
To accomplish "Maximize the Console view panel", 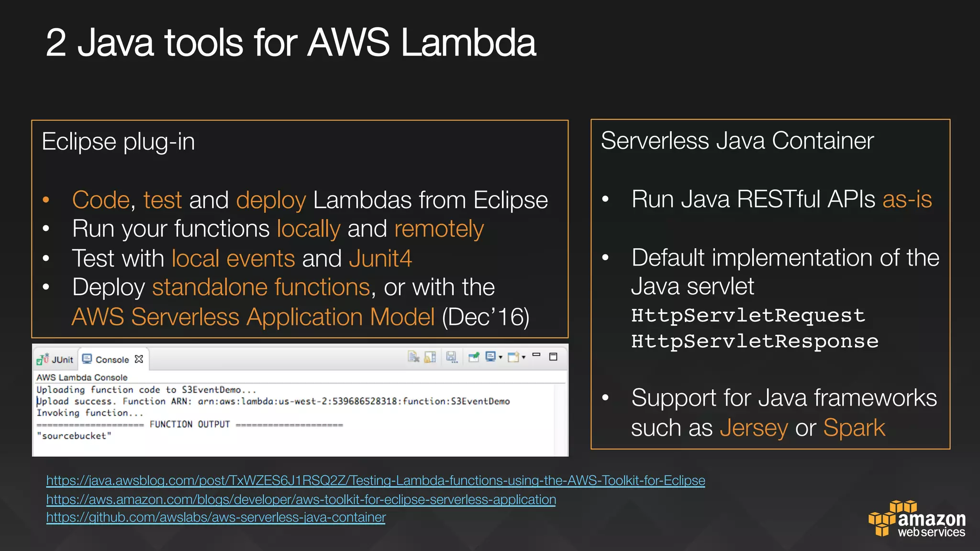I will click(x=553, y=357).
